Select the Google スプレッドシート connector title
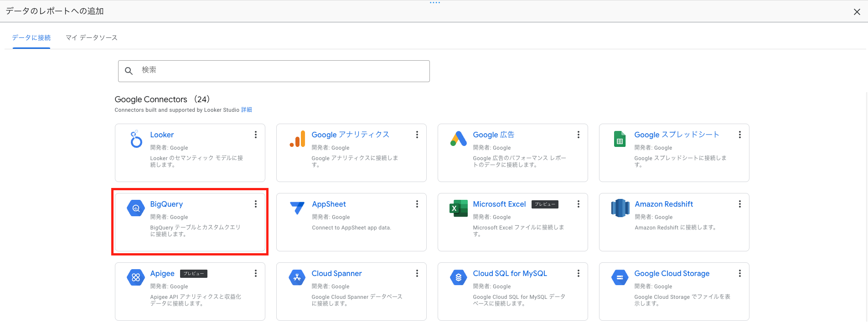This screenshot has width=868, height=323. click(677, 135)
